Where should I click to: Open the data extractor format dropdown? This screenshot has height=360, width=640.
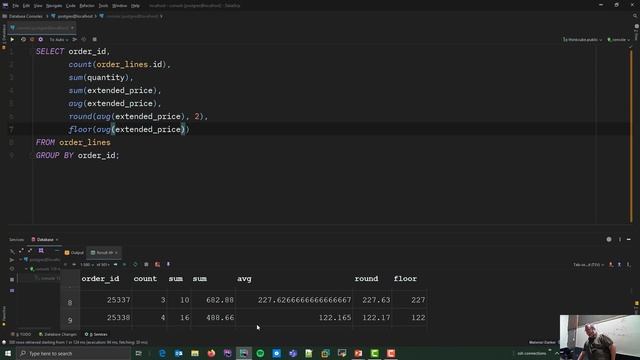point(588,265)
